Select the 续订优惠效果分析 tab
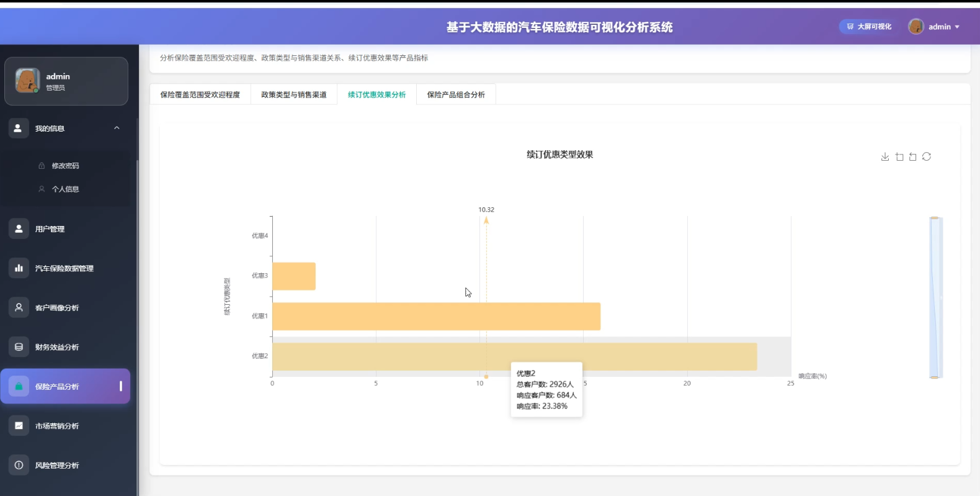 (x=376, y=94)
